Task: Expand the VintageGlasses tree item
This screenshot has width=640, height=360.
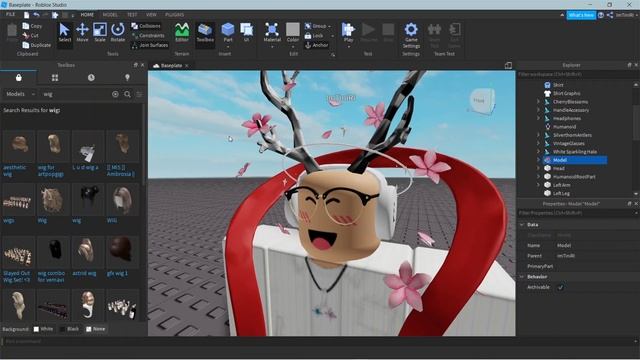Action: tap(538, 143)
